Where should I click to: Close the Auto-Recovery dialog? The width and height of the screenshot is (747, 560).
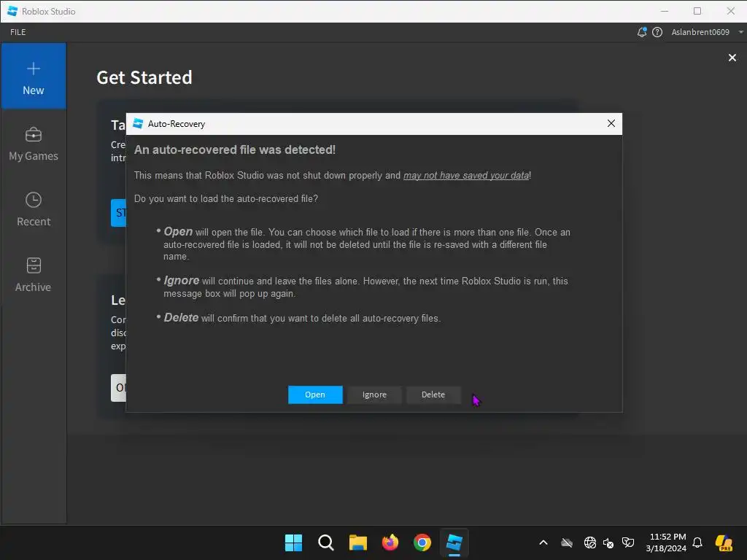611,123
